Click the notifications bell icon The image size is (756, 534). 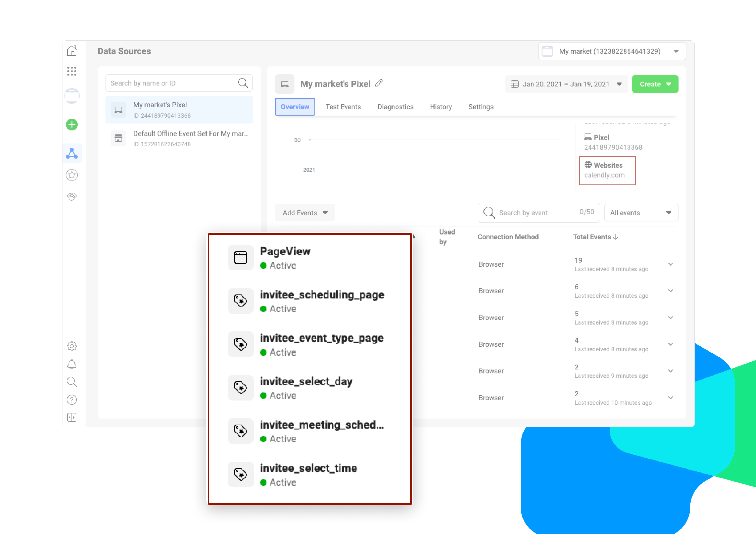[72, 364]
